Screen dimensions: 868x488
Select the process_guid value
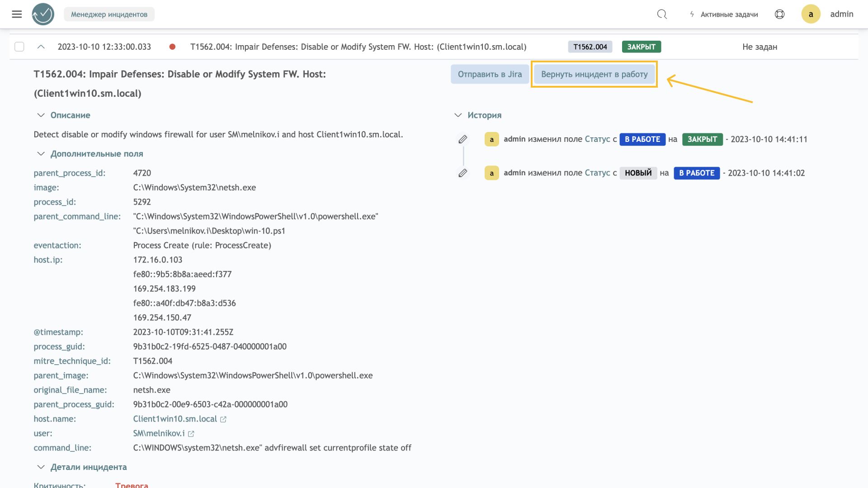coord(210,347)
